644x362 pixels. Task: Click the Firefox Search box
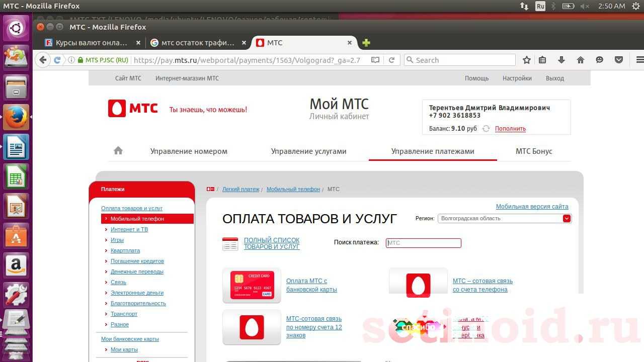coord(460,60)
